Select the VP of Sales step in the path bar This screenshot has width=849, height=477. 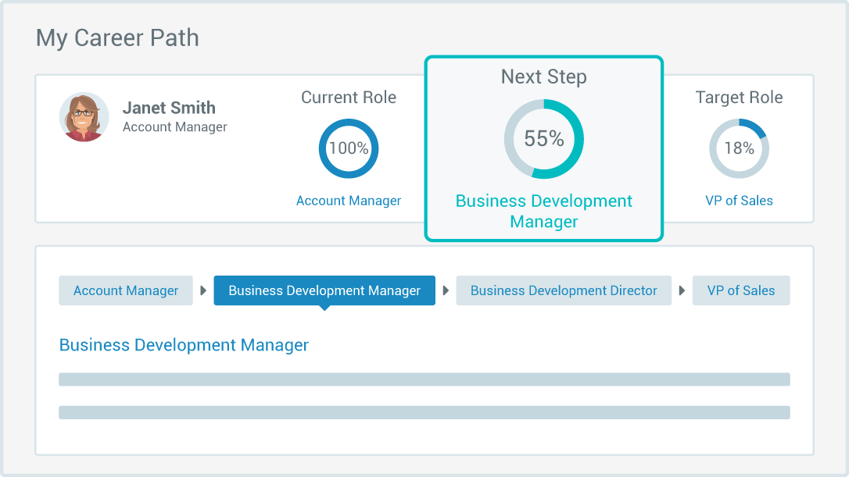point(741,291)
